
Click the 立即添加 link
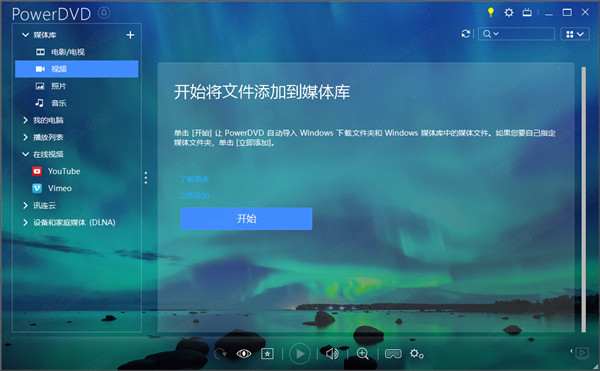(194, 195)
